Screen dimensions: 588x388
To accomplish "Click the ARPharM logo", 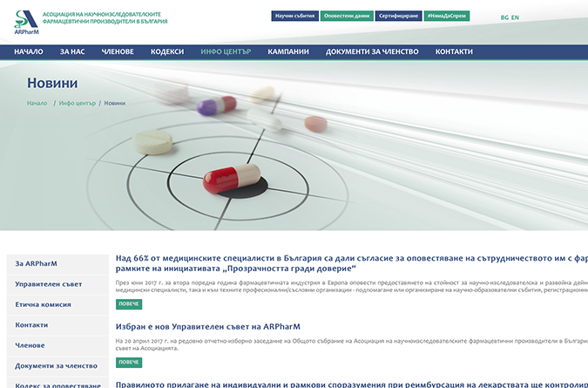I will tap(26, 22).
